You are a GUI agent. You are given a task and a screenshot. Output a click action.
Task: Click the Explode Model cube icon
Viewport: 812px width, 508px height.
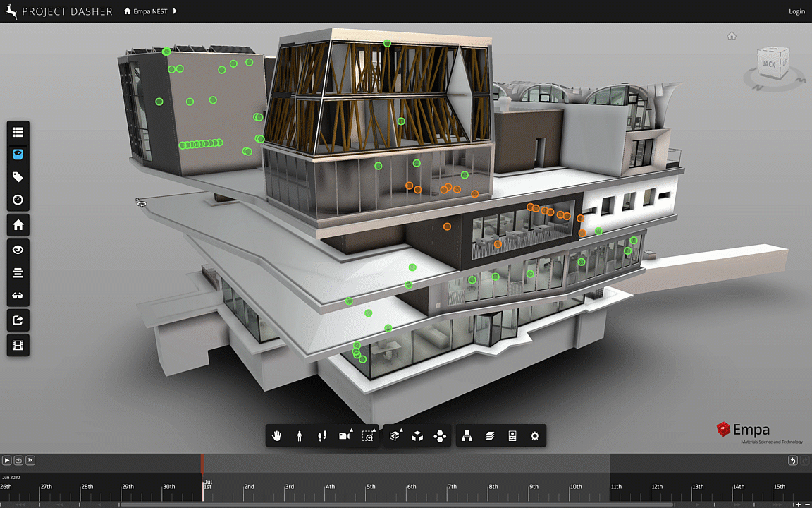click(417, 436)
